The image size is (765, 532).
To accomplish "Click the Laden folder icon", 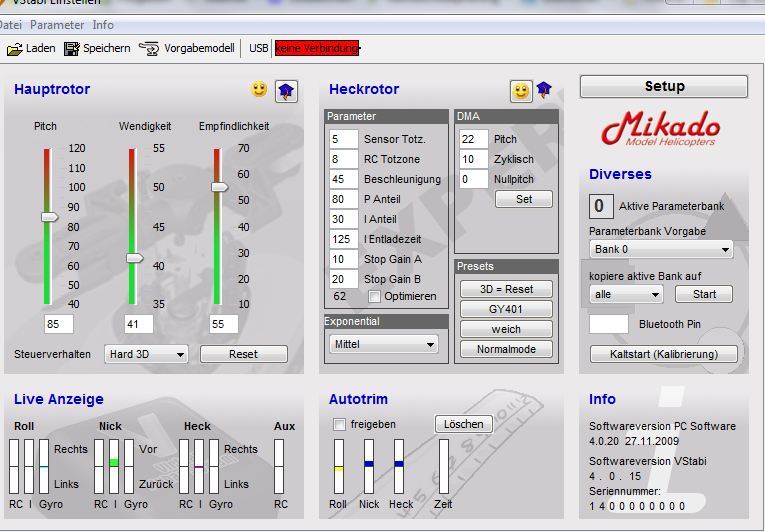I will point(15,49).
